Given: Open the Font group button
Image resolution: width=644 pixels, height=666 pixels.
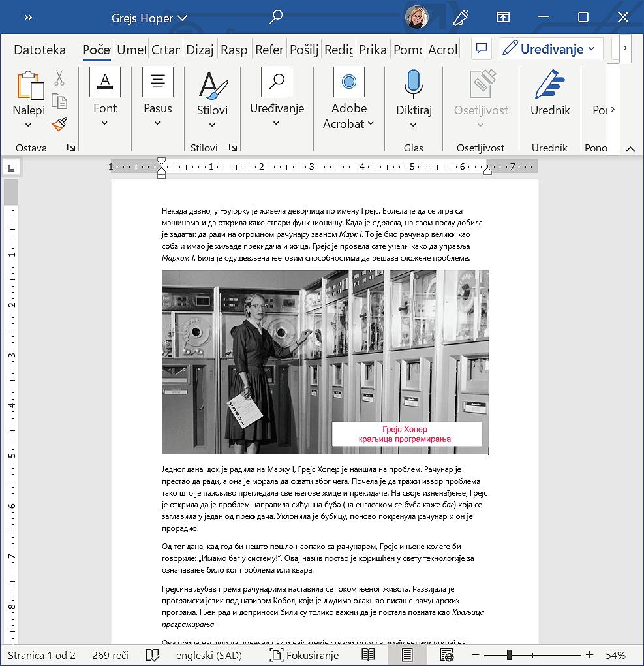Looking at the screenshot, I should click(x=105, y=97).
